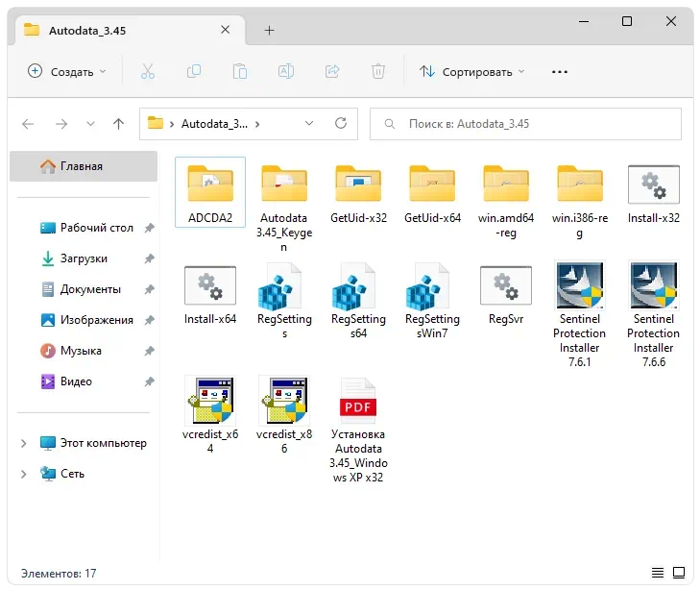Select the RegSettings64 registry file
This screenshot has width=700, height=590.
[x=358, y=299]
